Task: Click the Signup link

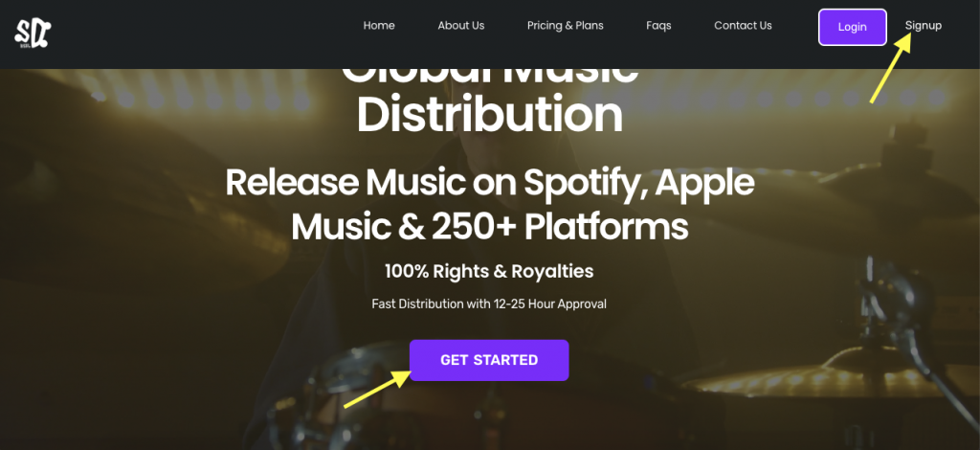Action: tap(924, 26)
